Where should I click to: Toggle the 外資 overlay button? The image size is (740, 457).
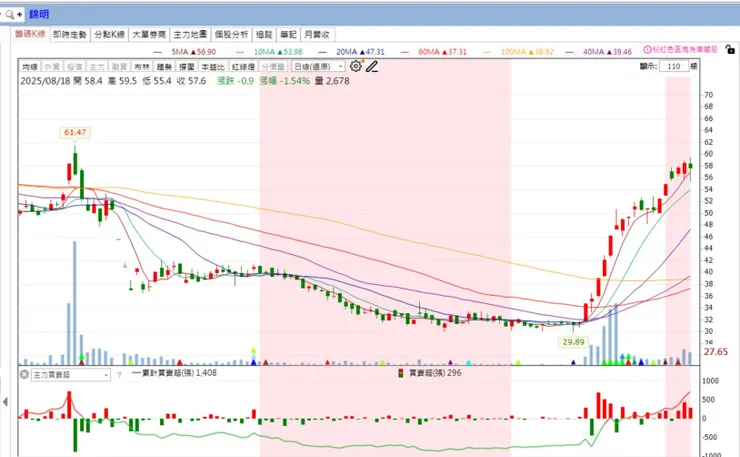pos(52,67)
